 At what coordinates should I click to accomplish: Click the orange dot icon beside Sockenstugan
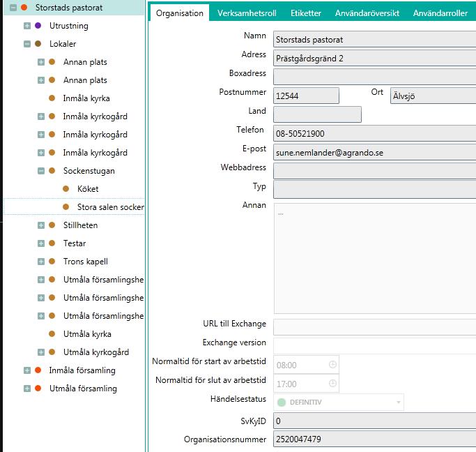tap(52, 171)
